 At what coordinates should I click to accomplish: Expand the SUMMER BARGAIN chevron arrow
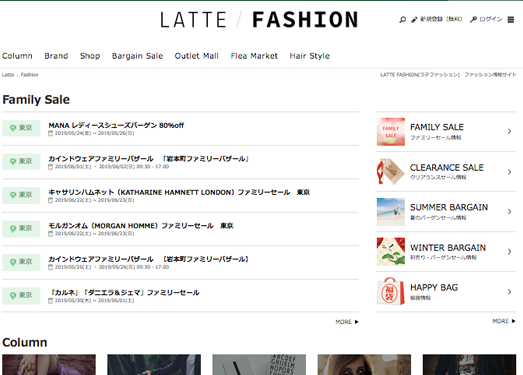(509, 212)
